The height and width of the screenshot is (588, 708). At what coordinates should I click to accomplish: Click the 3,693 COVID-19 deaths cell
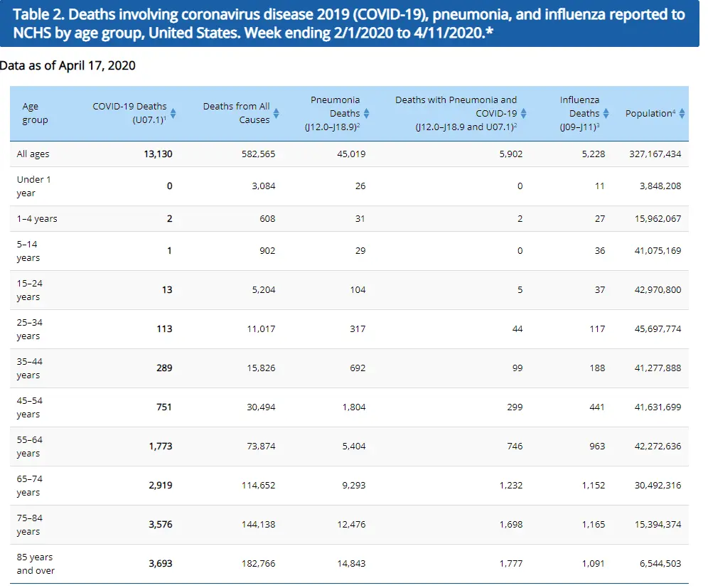160,563
